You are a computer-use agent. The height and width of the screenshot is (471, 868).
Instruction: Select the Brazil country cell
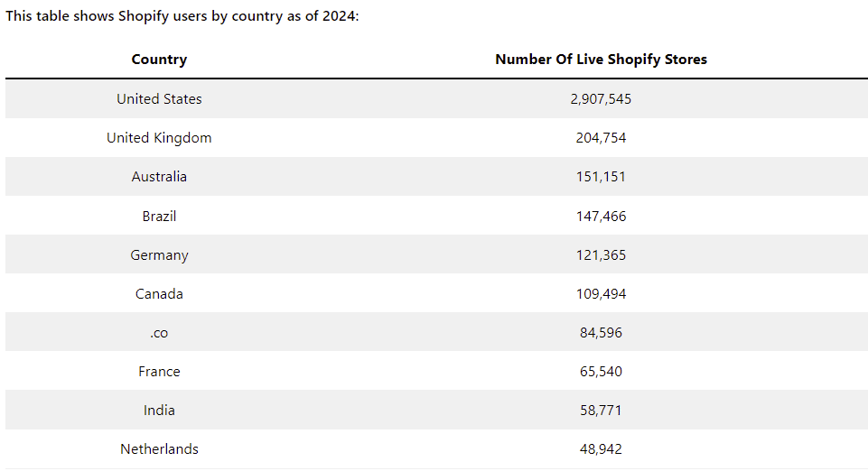(159, 217)
